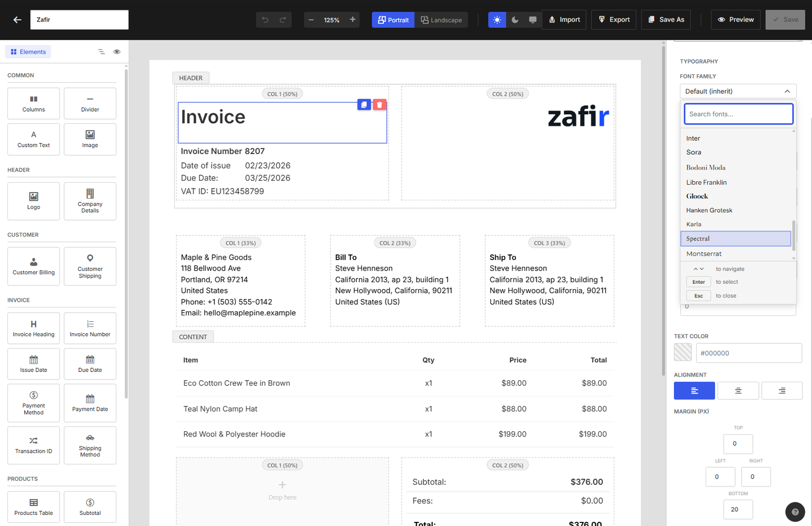Choose the Montserrat font
Viewport: 812px width, 526px height.
tap(736, 253)
